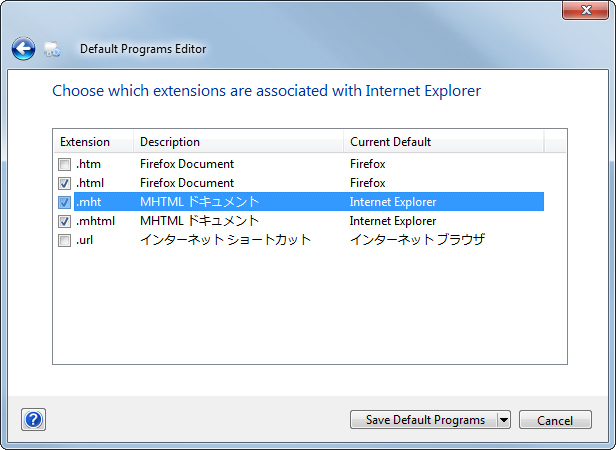
Task: Select the .html row label
Action: pos(90,183)
